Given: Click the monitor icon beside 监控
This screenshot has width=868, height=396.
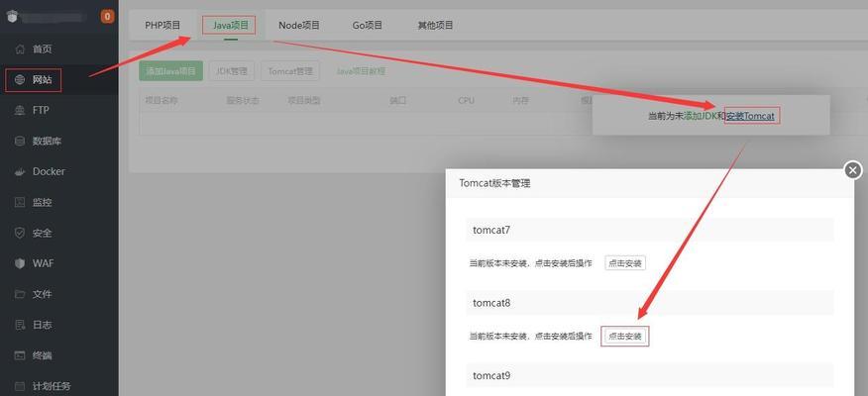Looking at the screenshot, I should click(20, 202).
